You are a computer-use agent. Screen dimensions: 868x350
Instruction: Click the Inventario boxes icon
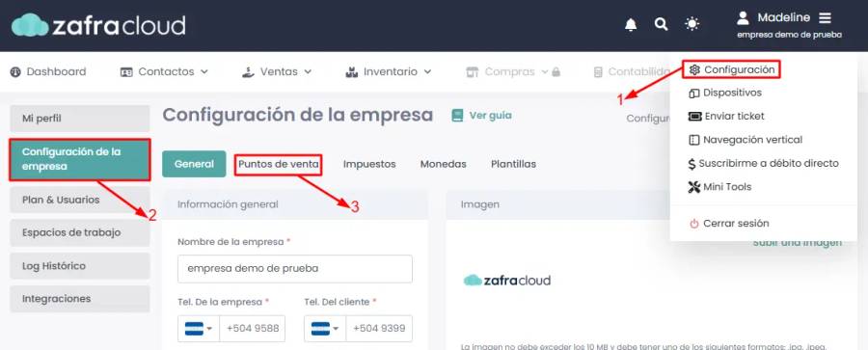pyautogui.click(x=351, y=72)
